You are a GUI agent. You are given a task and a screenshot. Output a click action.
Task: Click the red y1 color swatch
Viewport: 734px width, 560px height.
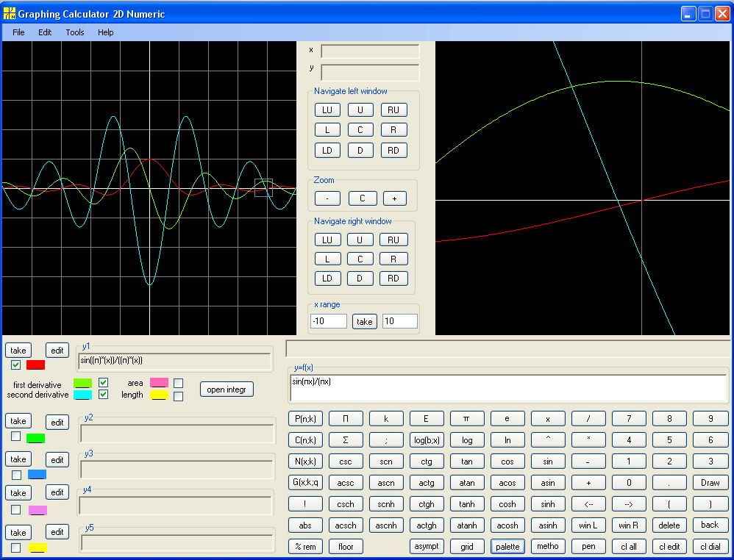pos(35,365)
